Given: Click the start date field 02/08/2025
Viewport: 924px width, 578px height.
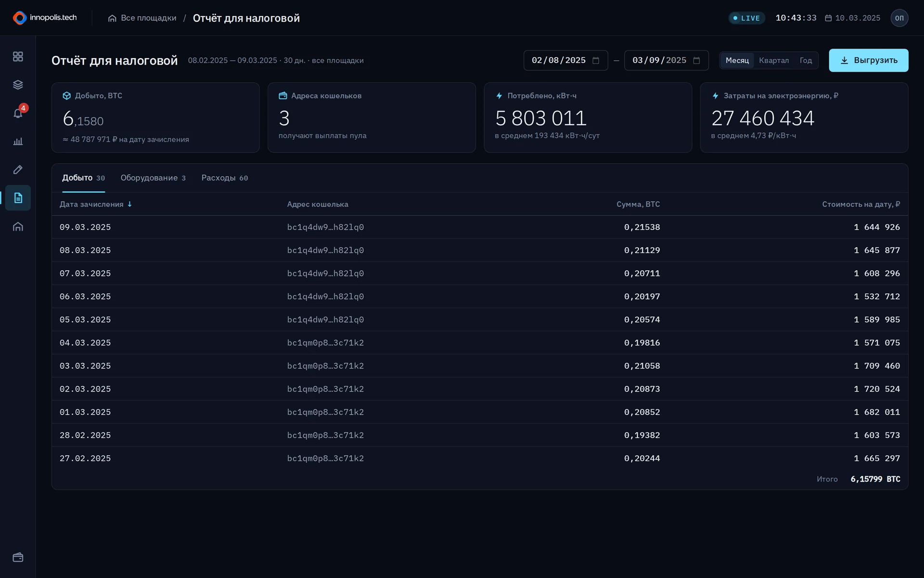Looking at the screenshot, I should [x=565, y=60].
